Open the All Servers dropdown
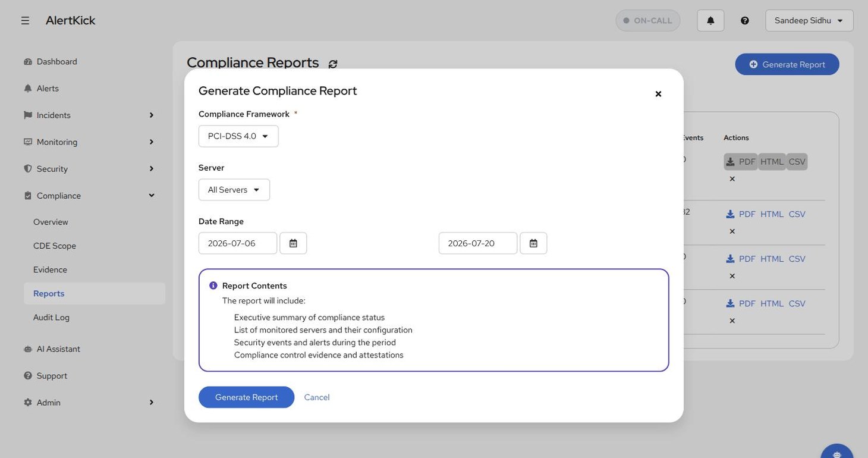868x458 pixels. [x=234, y=190]
